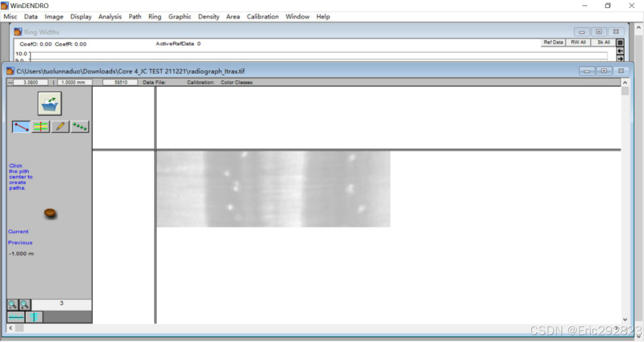The height and width of the screenshot is (342, 644).
Task: Open the Window menu
Action: point(297,17)
